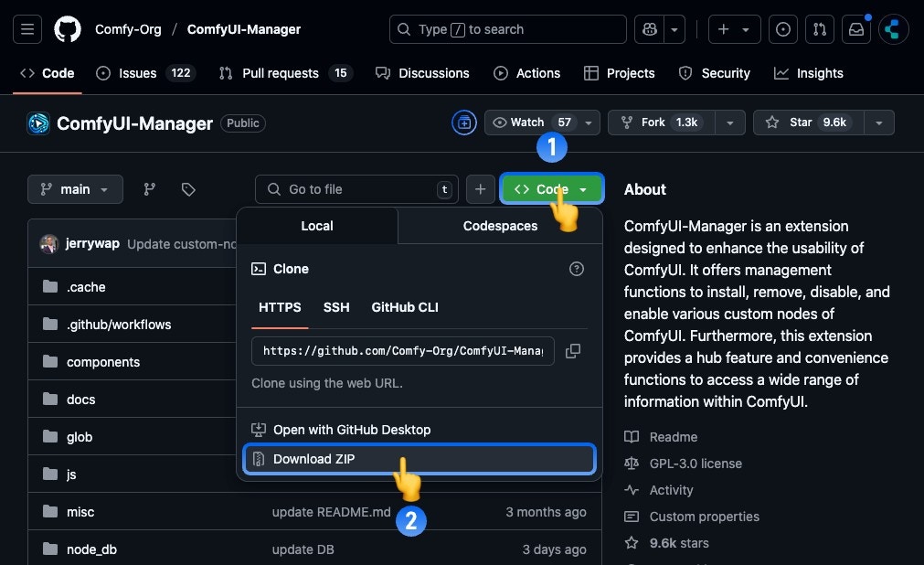This screenshot has height=565, width=924.
Task: Open Copilot chat icon in header
Action: (650, 29)
